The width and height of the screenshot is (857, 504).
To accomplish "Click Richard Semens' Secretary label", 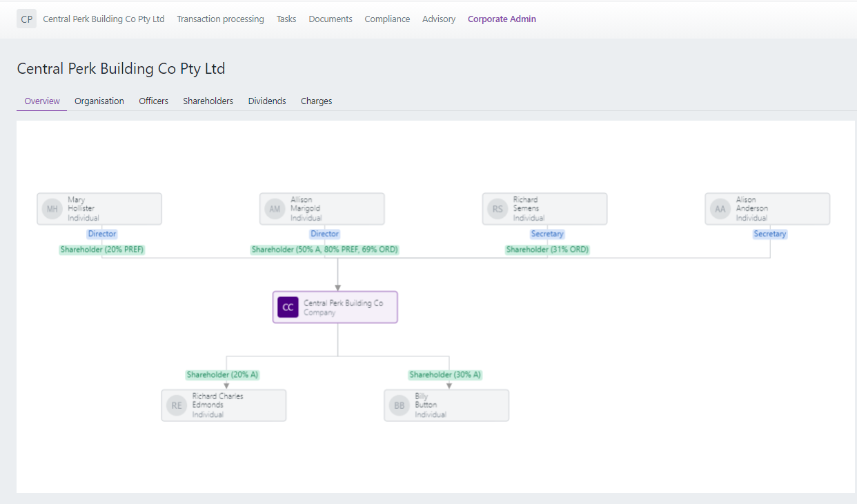I will point(547,234).
